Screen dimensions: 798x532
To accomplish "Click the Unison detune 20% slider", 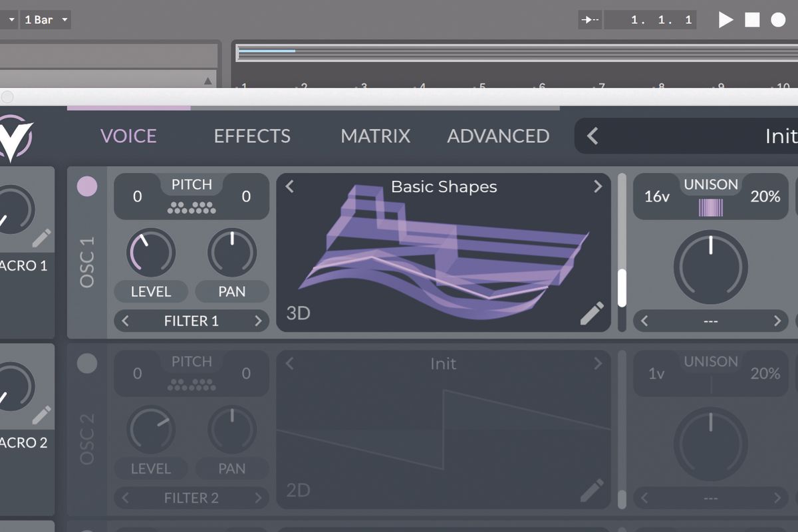I will coord(765,196).
